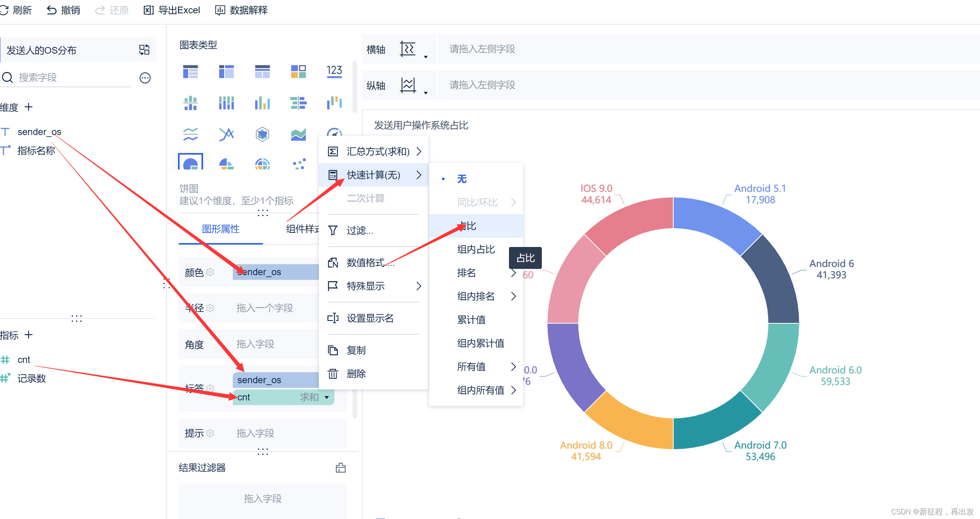Image resolution: width=980 pixels, height=519 pixels.
Task: Select the detail table chart type
Action: [263, 72]
